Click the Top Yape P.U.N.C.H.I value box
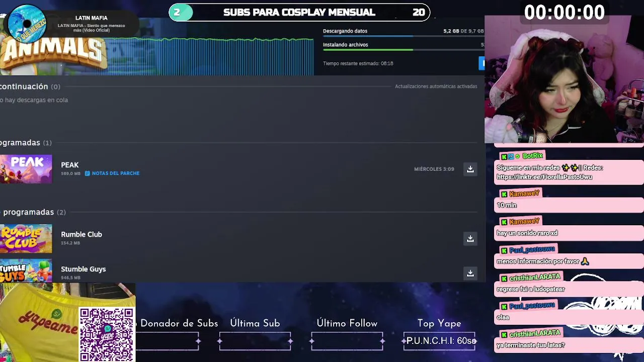644x362 pixels. [439, 341]
